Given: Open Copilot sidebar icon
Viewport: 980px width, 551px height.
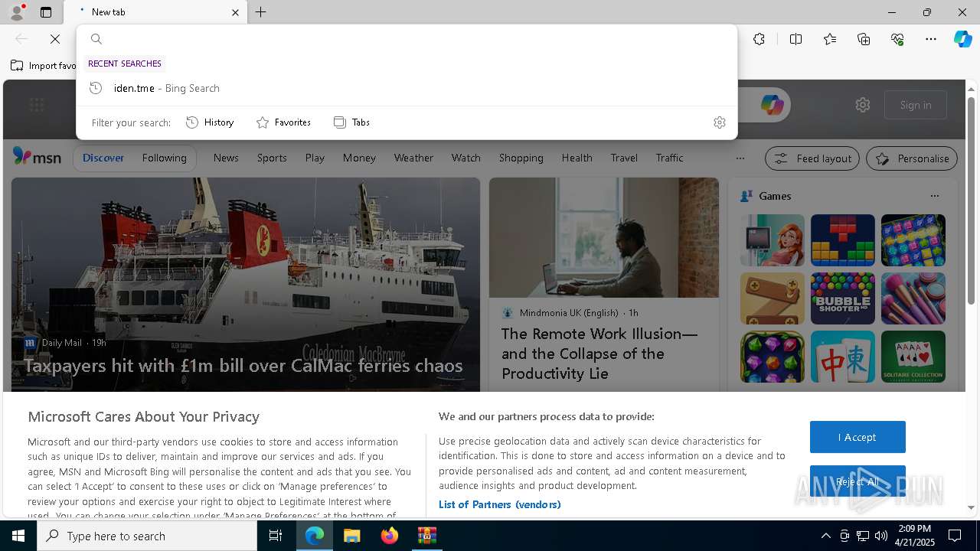Looking at the screenshot, I should 962,39.
